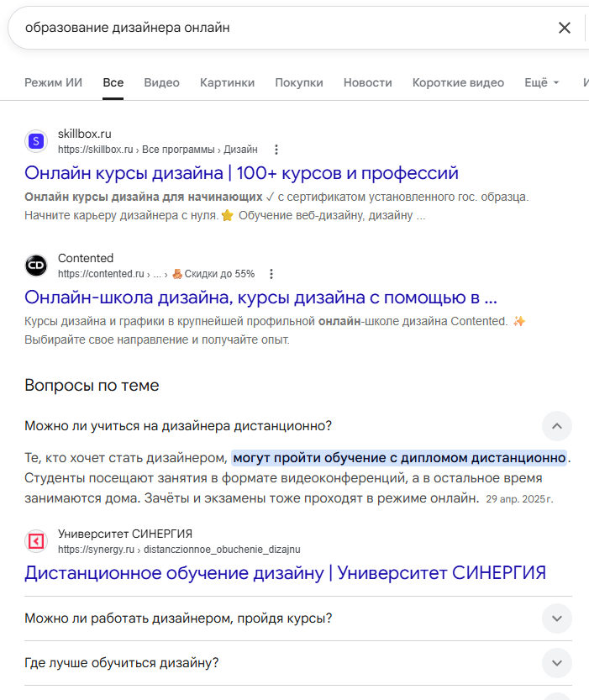
Task: Switch to the 'Режим ИИ' tab
Action: click(x=53, y=82)
